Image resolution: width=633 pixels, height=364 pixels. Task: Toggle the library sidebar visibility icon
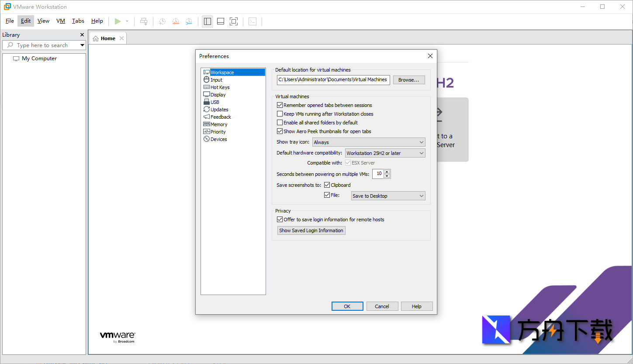click(x=208, y=21)
